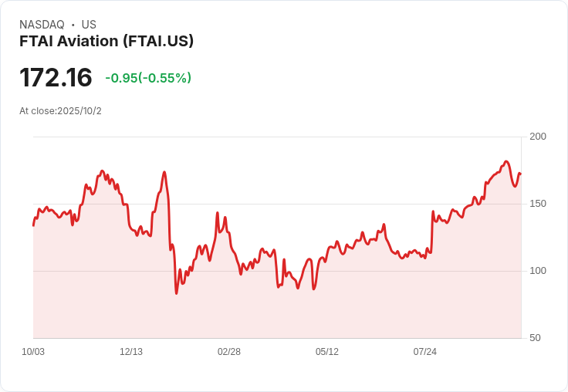This screenshot has height=392, width=568.
Task: Click the rightmost end of the price line
Action: (x=520, y=174)
